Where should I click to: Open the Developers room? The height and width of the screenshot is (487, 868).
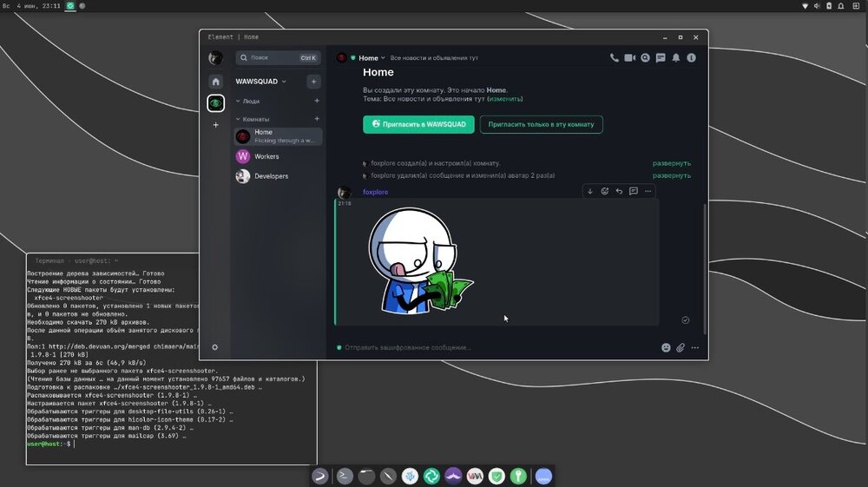tap(279, 176)
